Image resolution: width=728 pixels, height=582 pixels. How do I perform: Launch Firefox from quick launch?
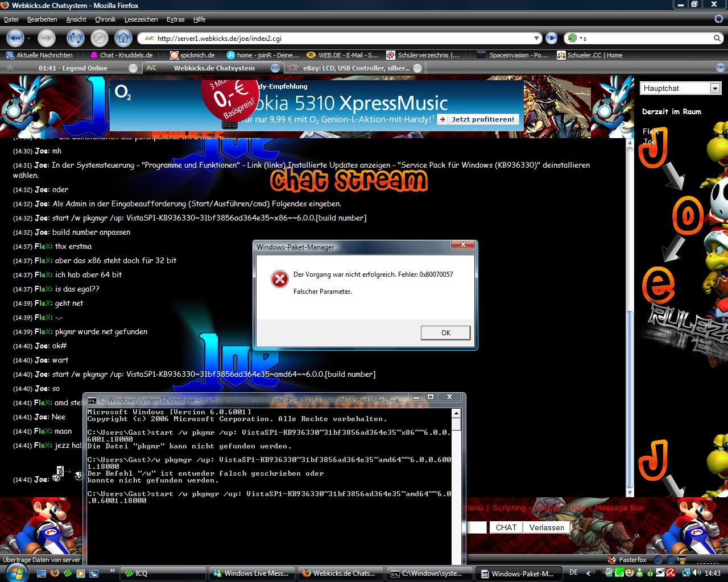click(55, 573)
